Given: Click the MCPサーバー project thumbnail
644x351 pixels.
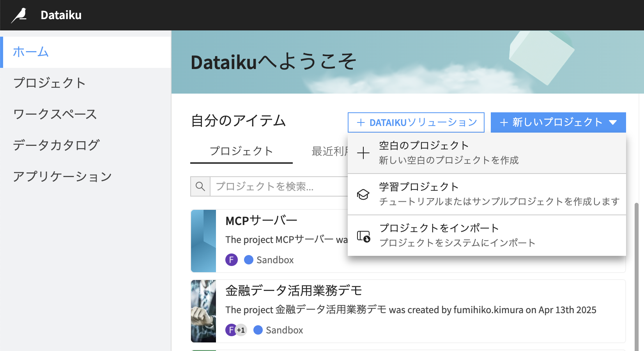Looking at the screenshot, I should pyautogui.click(x=203, y=241).
